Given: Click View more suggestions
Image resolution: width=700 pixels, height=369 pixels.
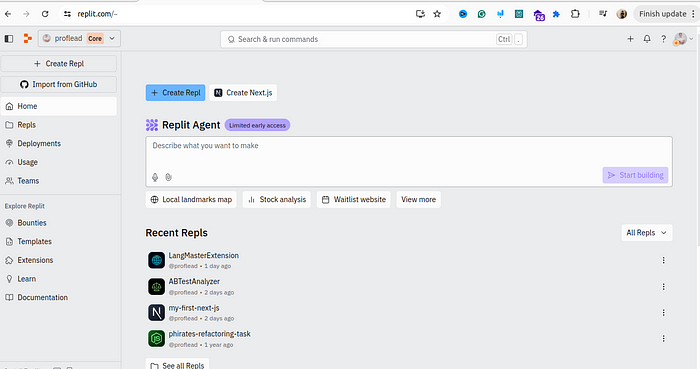Looking at the screenshot, I should click(419, 199).
